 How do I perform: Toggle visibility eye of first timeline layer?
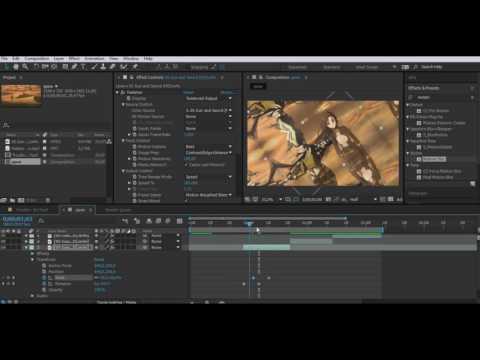(x=3, y=236)
